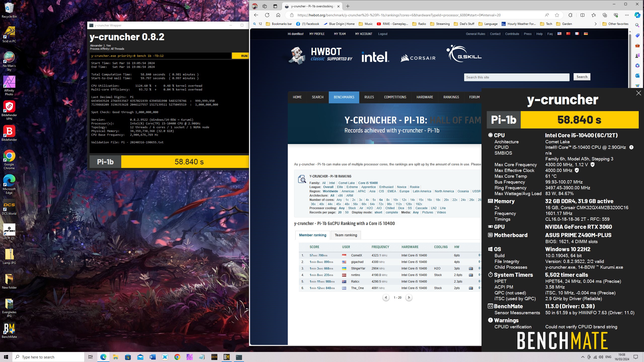This screenshot has height=362, width=644.
Task: Launch F1 23 desktop shortcut
Action: [x=9, y=232]
